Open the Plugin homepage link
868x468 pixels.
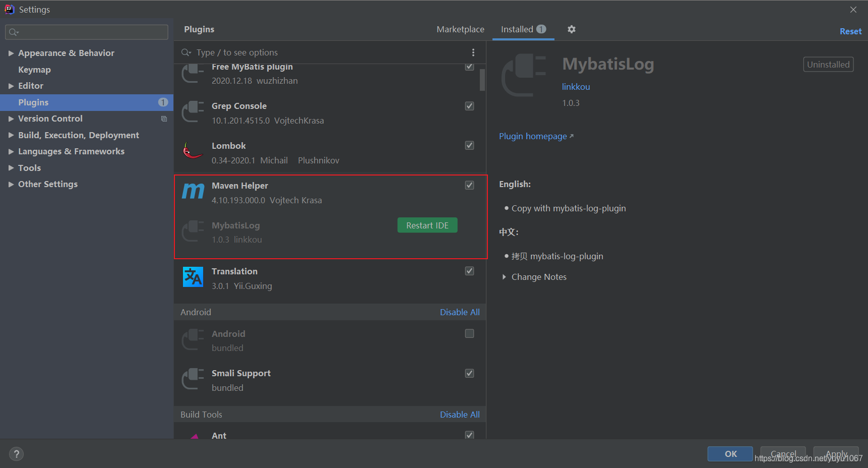(532, 136)
